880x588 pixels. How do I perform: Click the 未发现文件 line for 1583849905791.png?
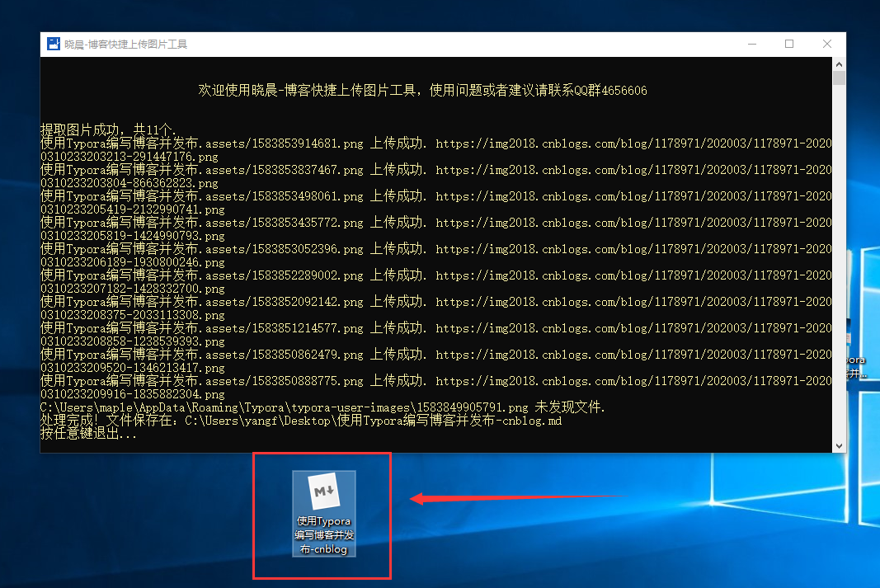click(322, 407)
